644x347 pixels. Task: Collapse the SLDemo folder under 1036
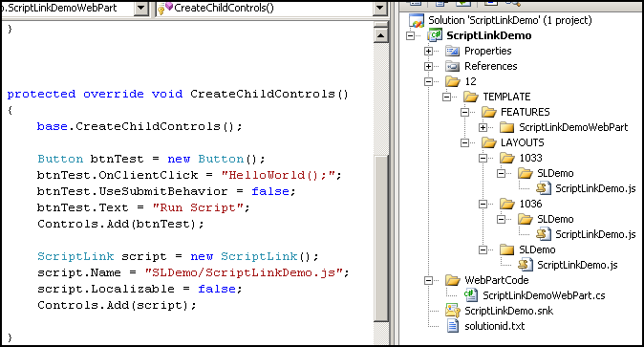click(x=501, y=219)
